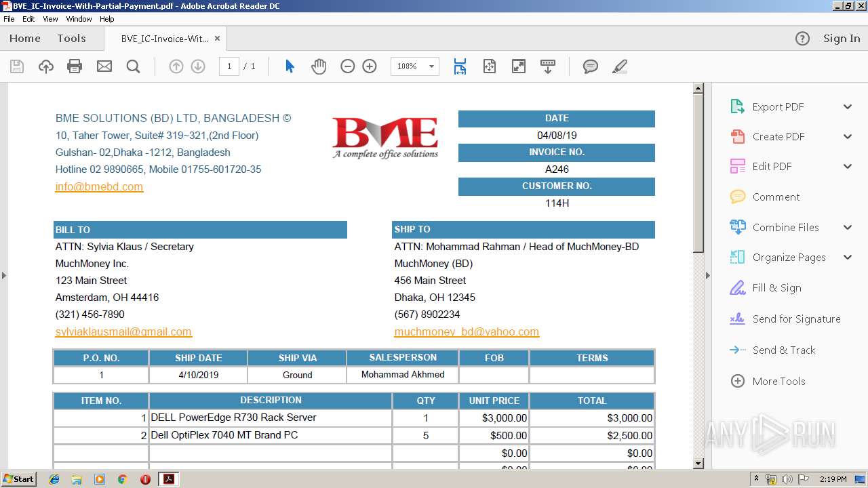Send file by email envelope icon
Viewport: 868px width, 488px height.
104,66
